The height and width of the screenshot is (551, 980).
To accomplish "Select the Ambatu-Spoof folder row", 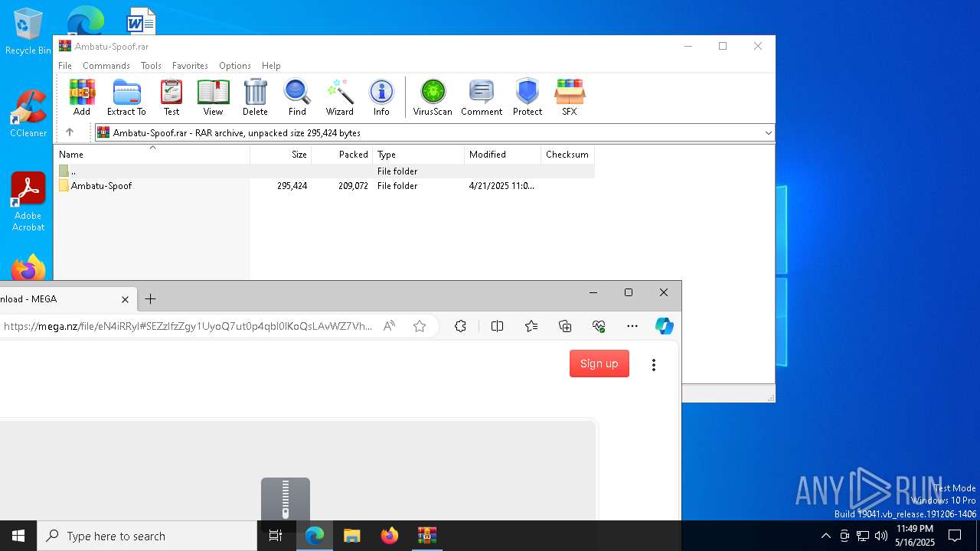I will [x=325, y=186].
